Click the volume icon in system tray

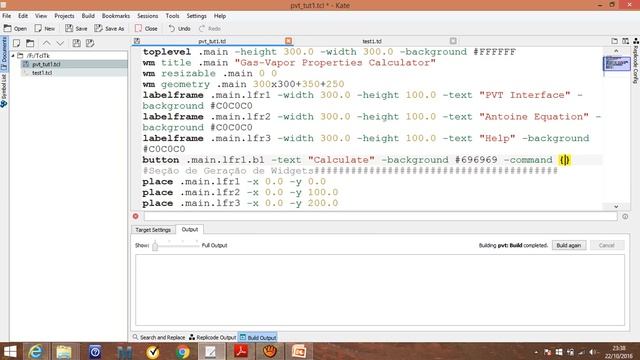click(x=593, y=352)
